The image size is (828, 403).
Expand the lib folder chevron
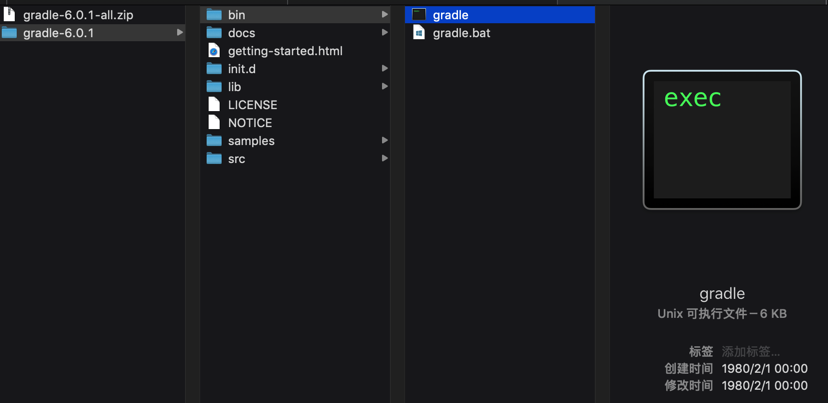(385, 87)
